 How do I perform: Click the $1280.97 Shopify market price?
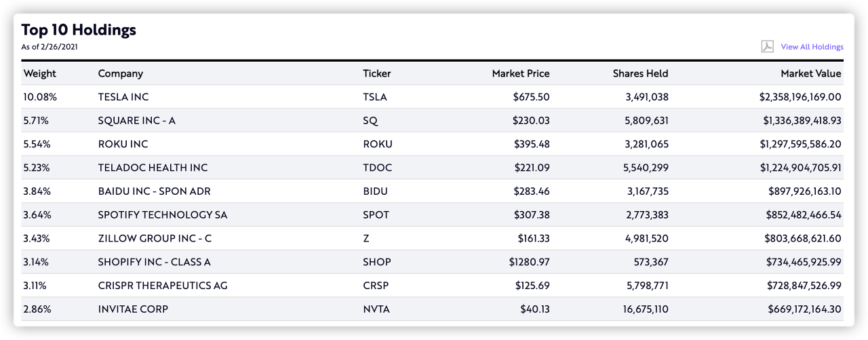click(528, 262)
